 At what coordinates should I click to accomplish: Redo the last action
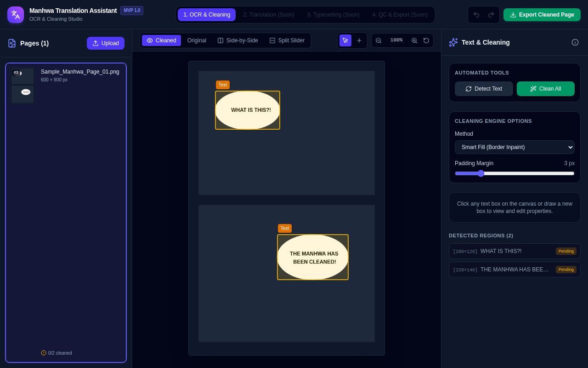coord(491,15)
